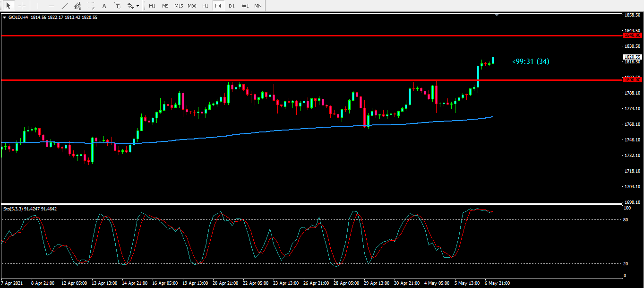Screen dimensions: 644x288
Task: Select the M30 timeframe
Action: coord(192,6)
